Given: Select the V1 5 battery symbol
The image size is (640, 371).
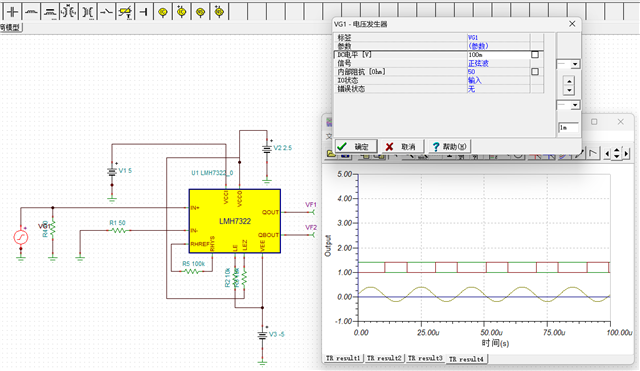Looking at the screenshot, I should (x=112, y=171).
